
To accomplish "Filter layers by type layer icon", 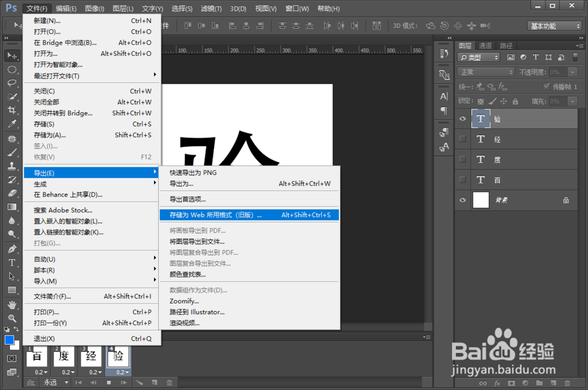I will [536, 58].
